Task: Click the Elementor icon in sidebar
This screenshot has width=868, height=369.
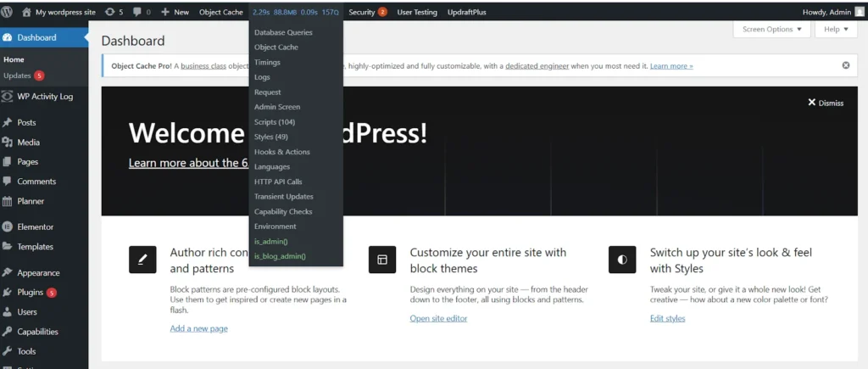Action: pyautogui.click(x=8, y=226)
